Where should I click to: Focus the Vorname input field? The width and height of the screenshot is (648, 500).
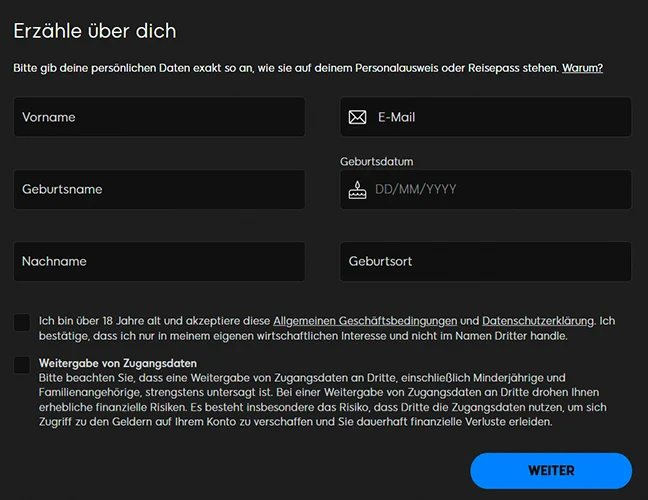159,117
